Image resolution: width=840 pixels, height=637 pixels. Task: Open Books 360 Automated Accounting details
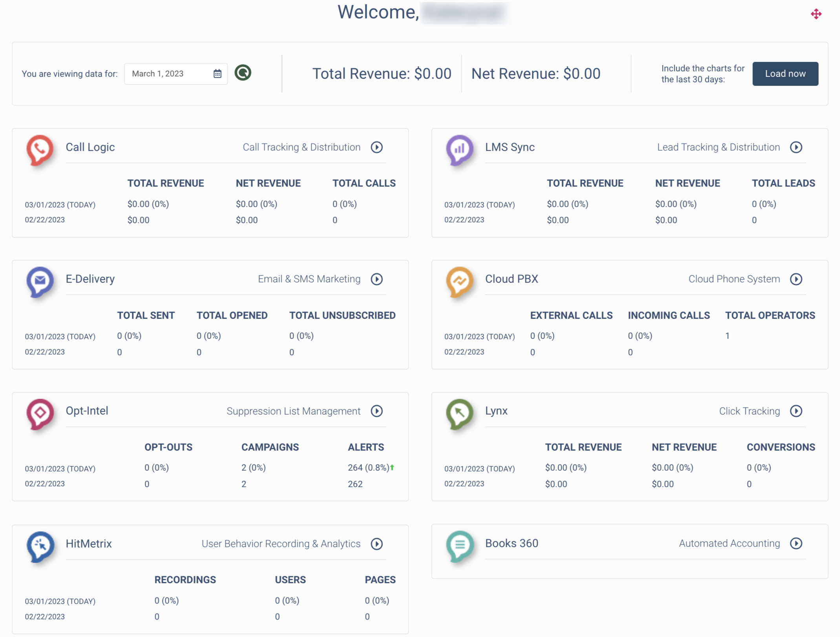coord(796,544)
